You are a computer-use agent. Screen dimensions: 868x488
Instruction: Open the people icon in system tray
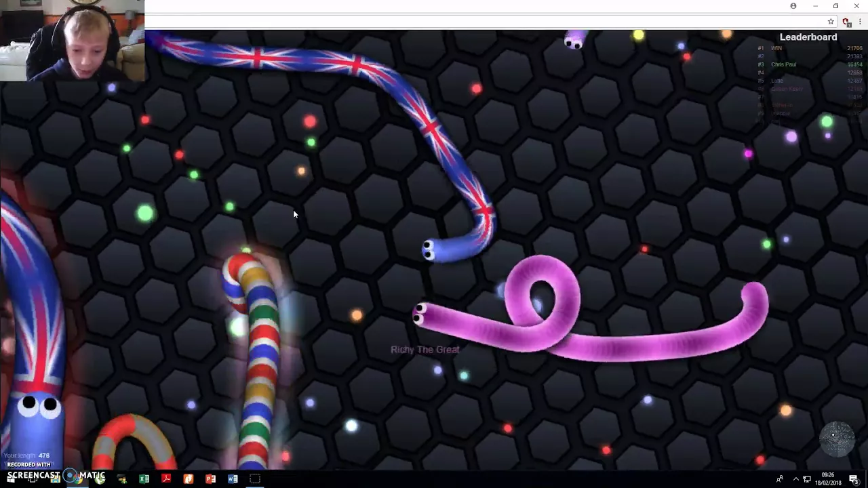[780, 479]
